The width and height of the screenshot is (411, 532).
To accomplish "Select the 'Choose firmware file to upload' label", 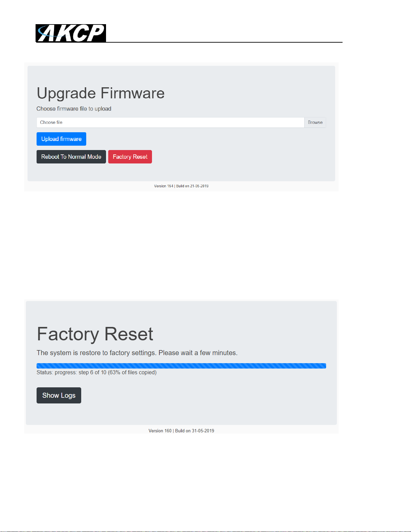I will tap(74, 109).
